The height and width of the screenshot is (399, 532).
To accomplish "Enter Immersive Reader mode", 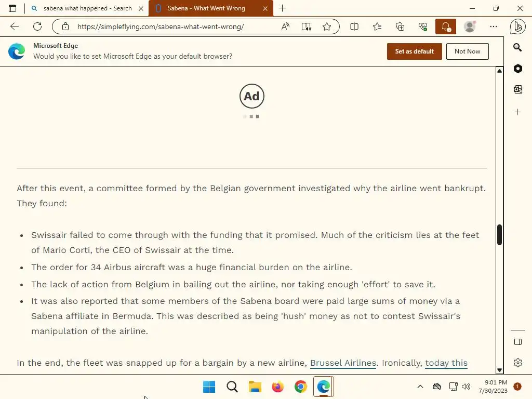I will (x=306, y=26).
